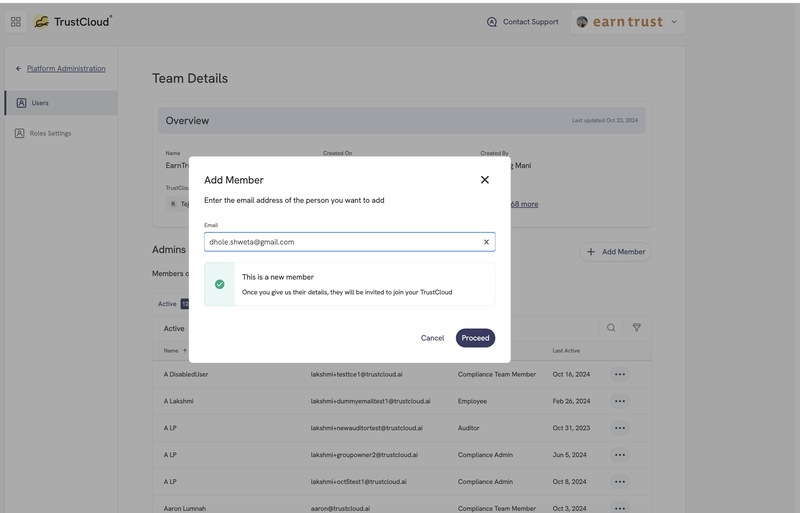Click the Proceed button

[x=475, y=338]
